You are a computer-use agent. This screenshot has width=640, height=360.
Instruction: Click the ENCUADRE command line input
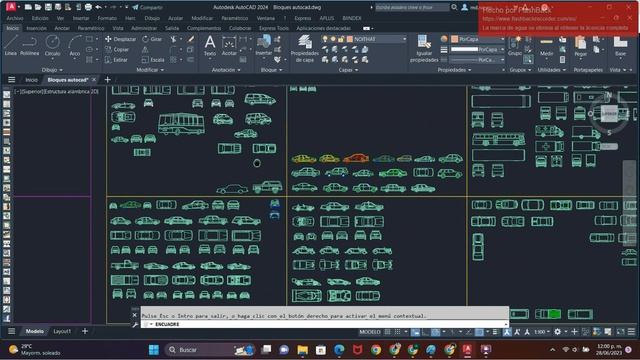[x=324, y=324]
